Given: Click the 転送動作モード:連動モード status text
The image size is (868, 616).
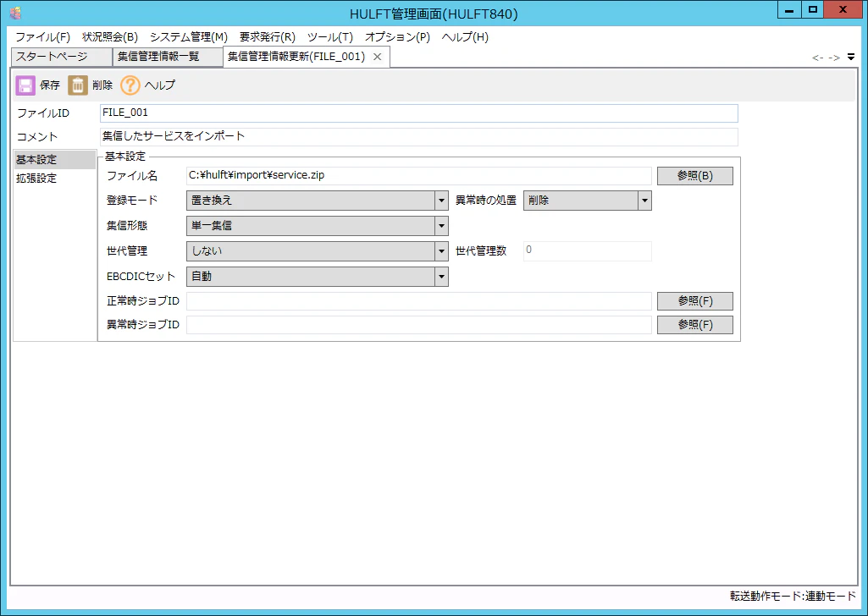Looking at the screenshot, I should (793, 596).
